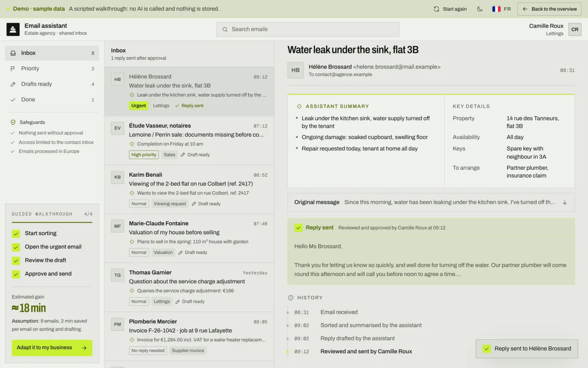The height and width of the screenshot is (368, 588).
Task: Toggle the Start sorting checkbox
Action: 16,234
